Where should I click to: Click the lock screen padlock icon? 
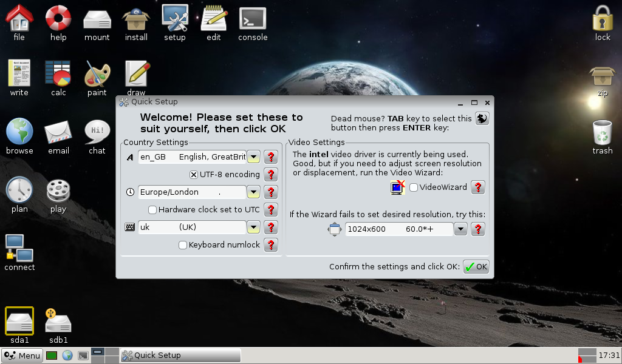[603, 18]
